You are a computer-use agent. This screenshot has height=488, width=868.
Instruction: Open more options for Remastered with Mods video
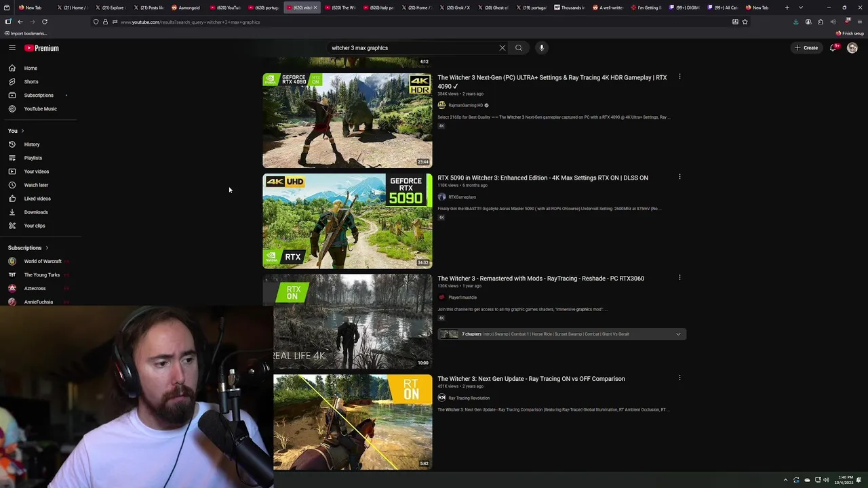click(679, 277)
